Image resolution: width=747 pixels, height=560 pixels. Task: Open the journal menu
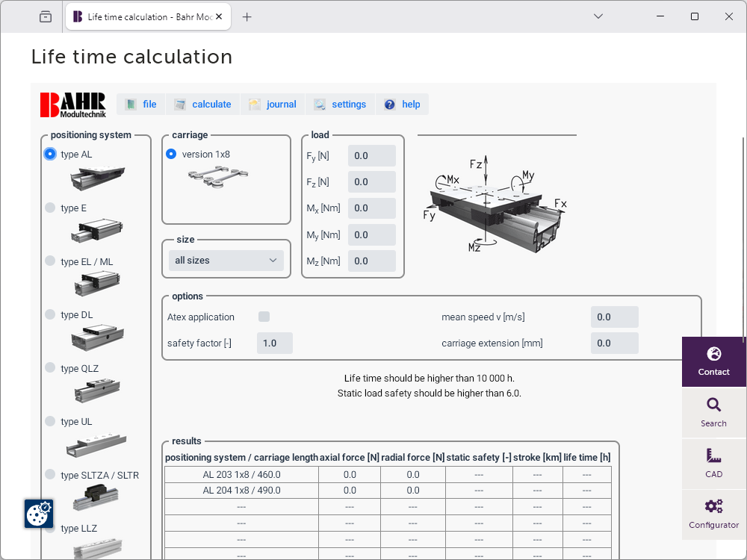point(273,105)
